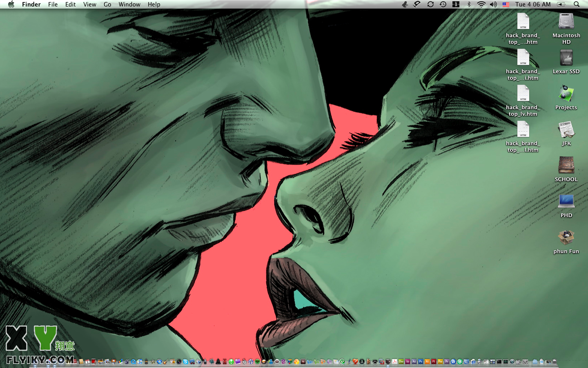Select the Macintosh HD drive icon
Viewport: 588px width, 368px height.
point(566,21)
